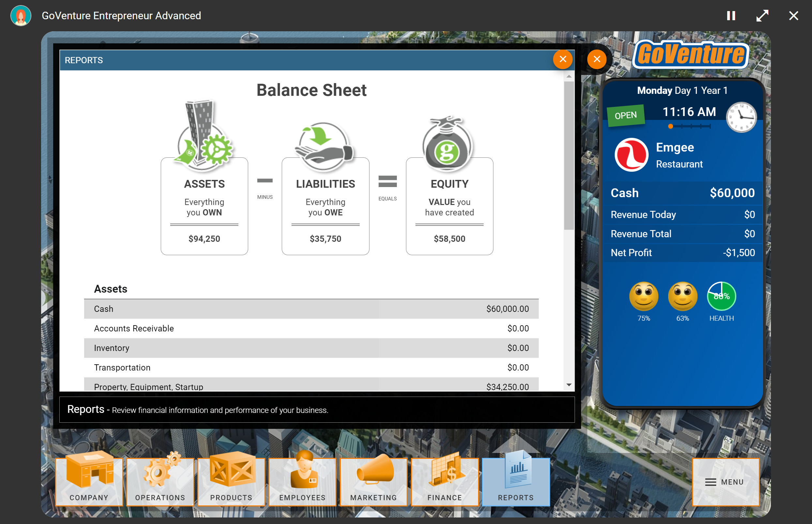Click the scroll-down arrow in the Reports panel
This screenshot has height=524, width=812.
(x=569, y=385)
